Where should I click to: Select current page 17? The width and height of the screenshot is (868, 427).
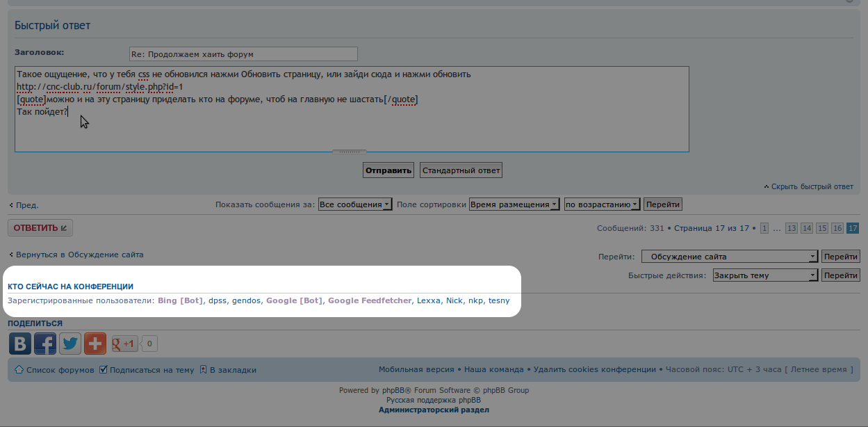point(853,228)
